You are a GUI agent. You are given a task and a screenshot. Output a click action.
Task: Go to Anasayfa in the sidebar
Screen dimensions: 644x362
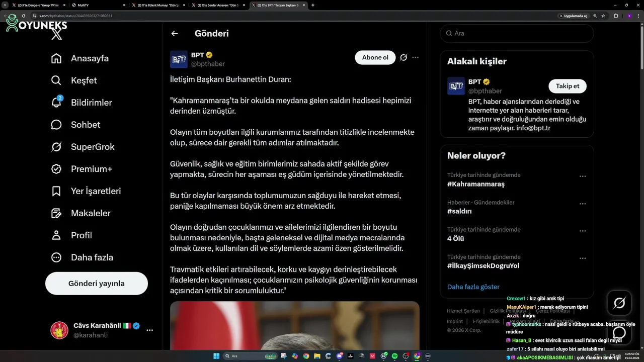point(79,58)
